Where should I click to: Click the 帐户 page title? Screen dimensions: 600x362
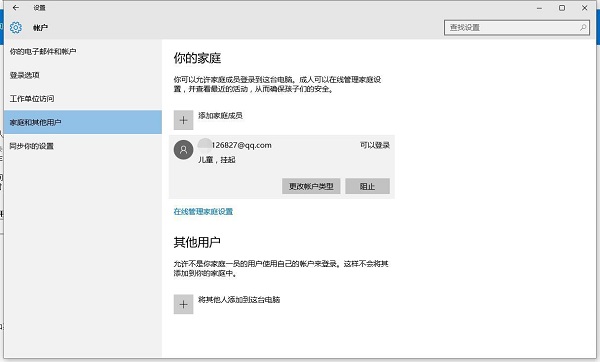40,28
